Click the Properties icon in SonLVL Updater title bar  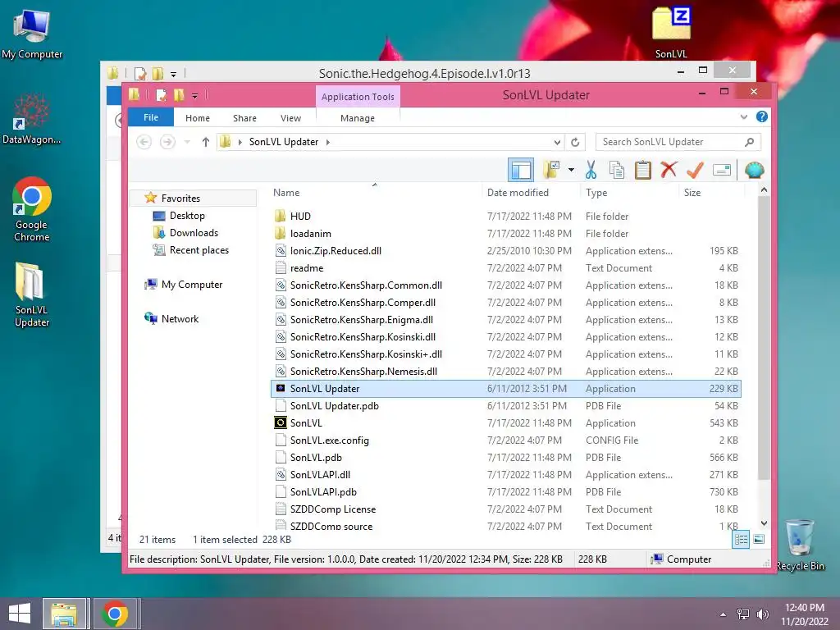pos(161,95)
